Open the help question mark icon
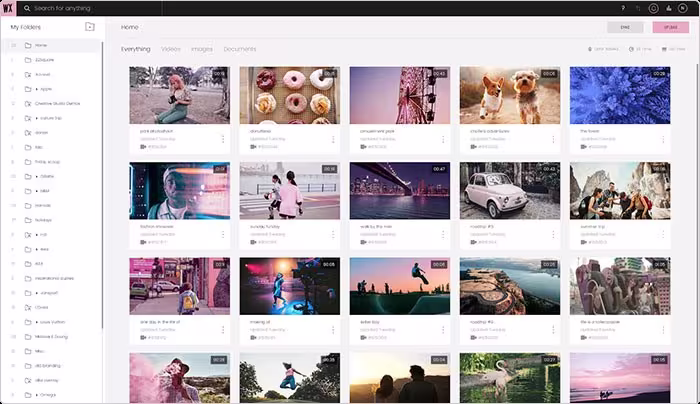This screenshot has width=700, height=404. [623, 8]
